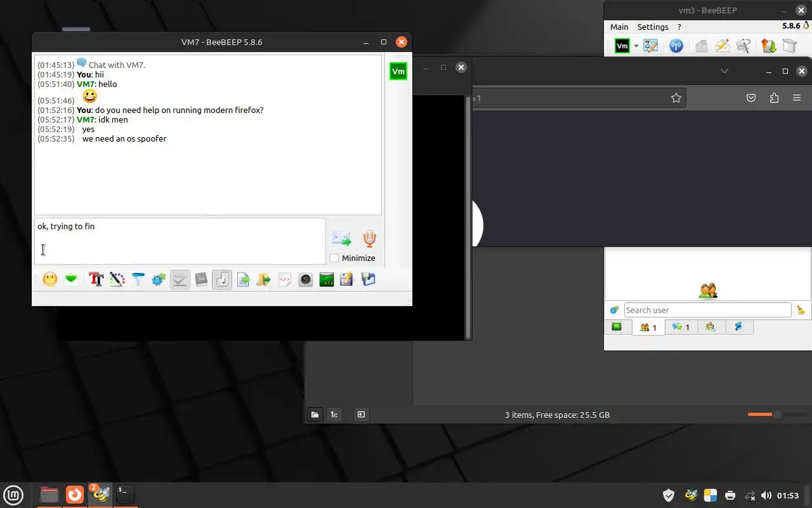Click the greyed envelope icon in vm3 toolbar
Screen dimensions: 812x508
(701, 46)
